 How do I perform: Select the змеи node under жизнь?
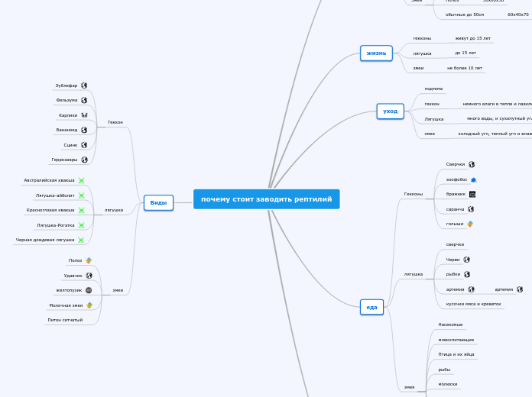pyautogui.click(x=418, y=68)
